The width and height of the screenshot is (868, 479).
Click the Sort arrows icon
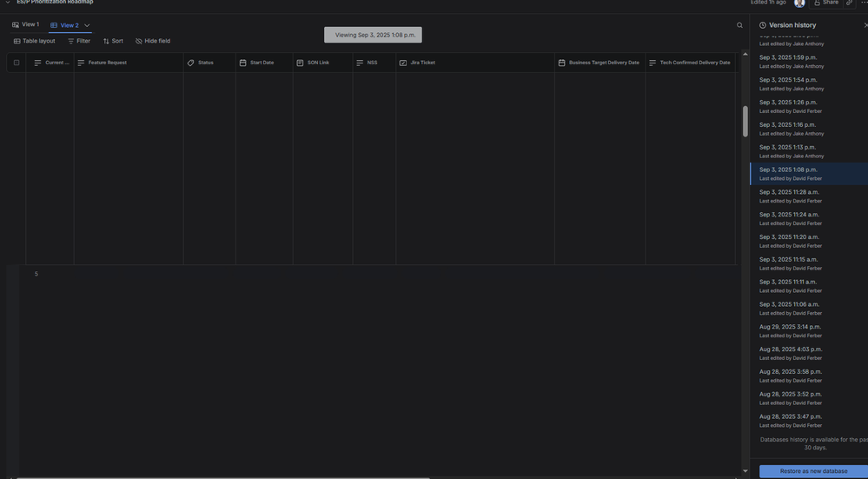click(106, 41)
